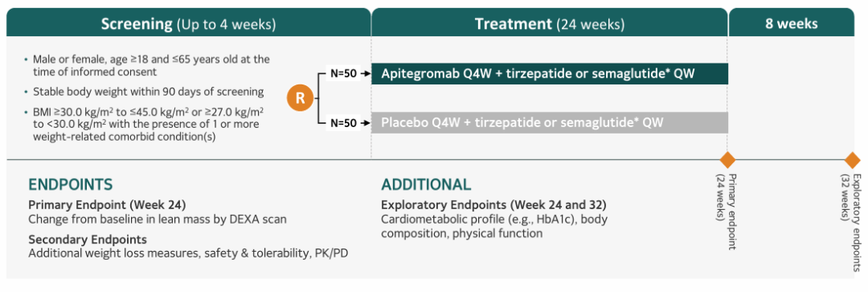Click the ENDPOINTS heading
The image size is (868, 292).
pyautogui.click(x=70, y=185)
